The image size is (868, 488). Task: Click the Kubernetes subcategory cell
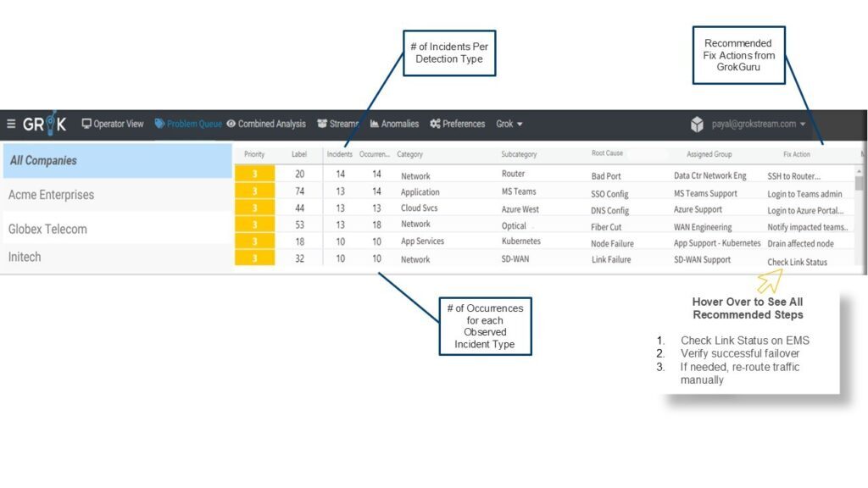(x=521, y=241)
